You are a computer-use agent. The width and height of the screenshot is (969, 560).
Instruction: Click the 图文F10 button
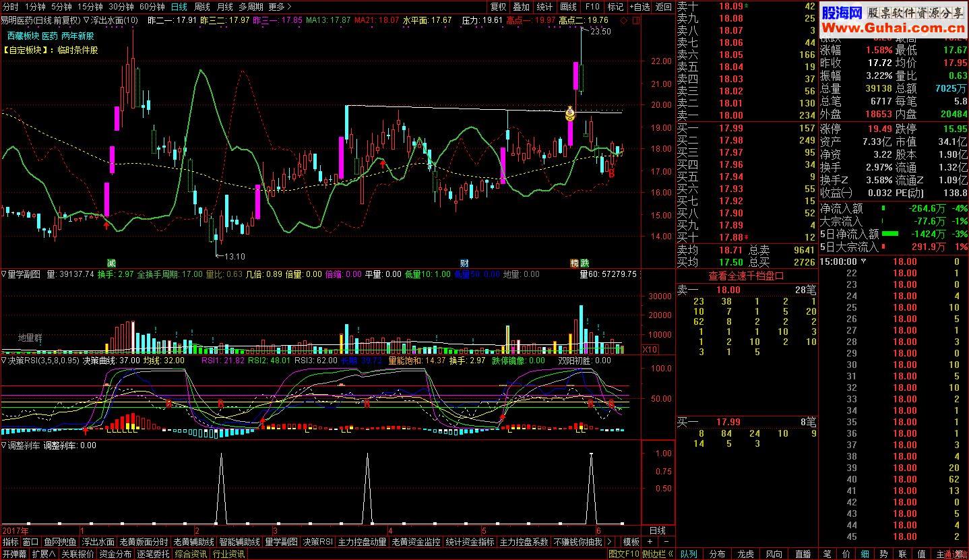click(x=623, y=554)
